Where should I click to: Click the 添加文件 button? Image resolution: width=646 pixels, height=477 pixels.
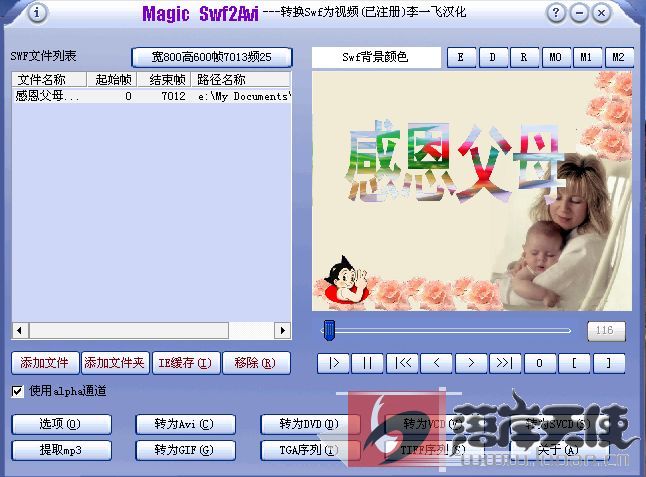pyautogui.click(x=45, y=363)
